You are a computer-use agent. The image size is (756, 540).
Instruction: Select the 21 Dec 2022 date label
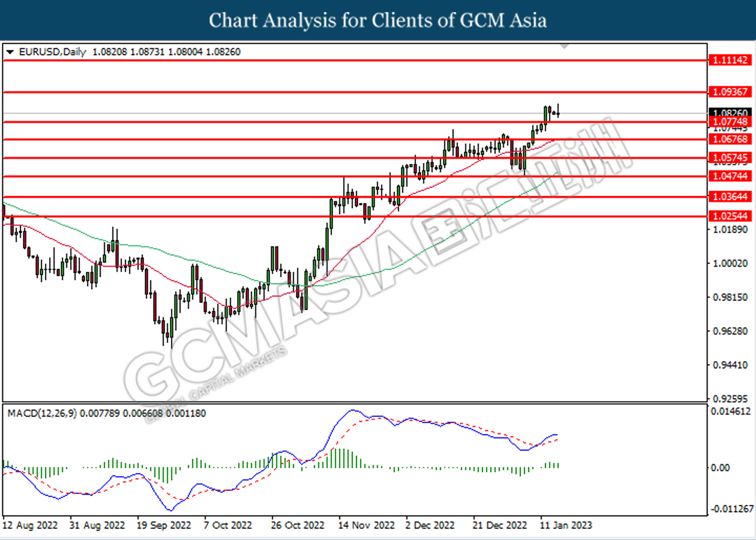click(x=499, y=525)
